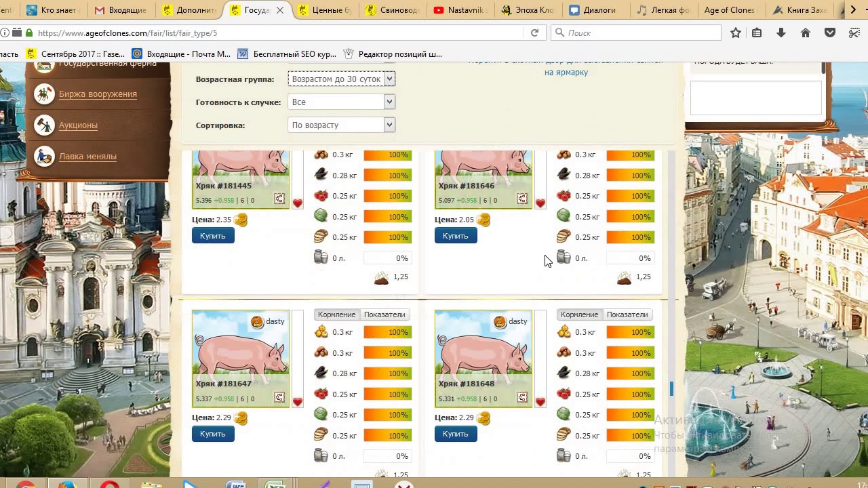Click the browser search field labeled Поиск
Screen dimensions: 868x488
tap(636, 33)
